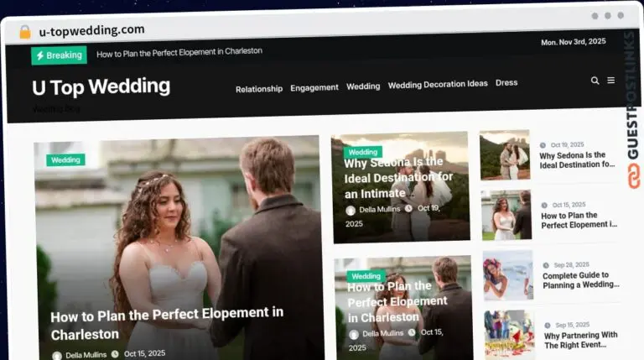Click Wedding tag on large featured post
Screen dimensions: 644x360
point(65,160)
